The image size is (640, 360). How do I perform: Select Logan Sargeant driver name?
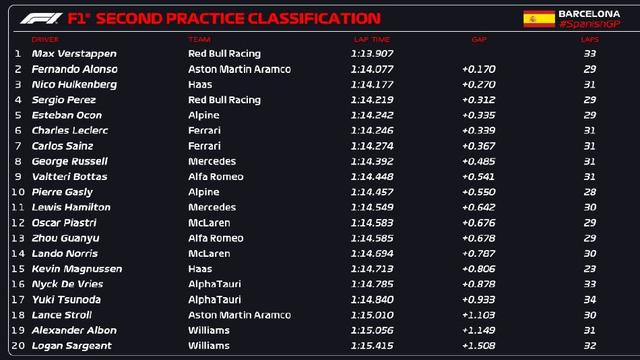[x=72, y=346]
